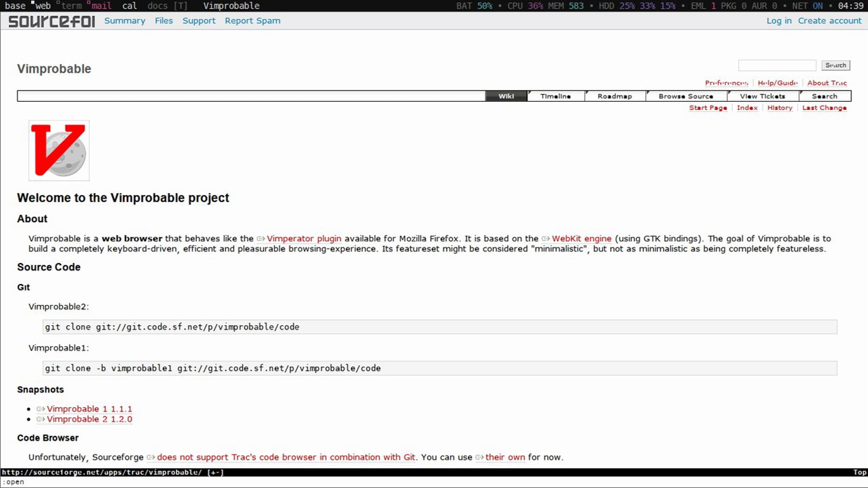The width and height of the screenshot is (868, 488).
Task: Click Create account link
Action: 830,21
